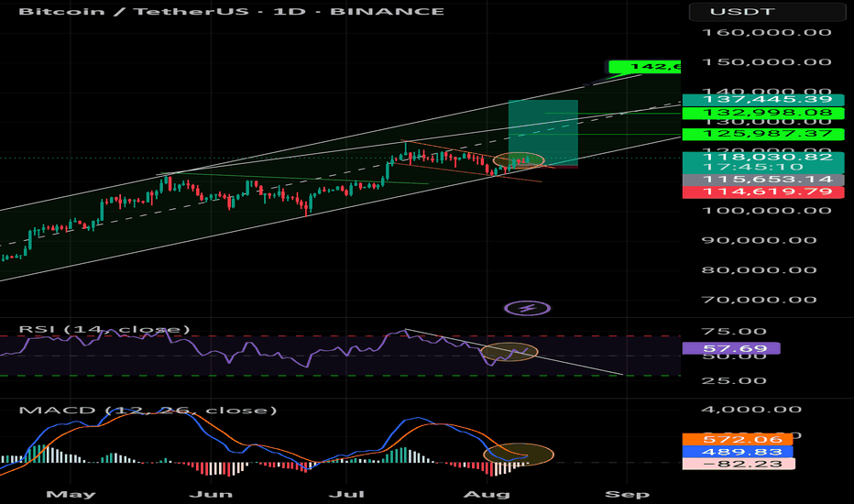Open the USDT currency selector
Viewport: 854px width, 504px height.
[768, 11]
